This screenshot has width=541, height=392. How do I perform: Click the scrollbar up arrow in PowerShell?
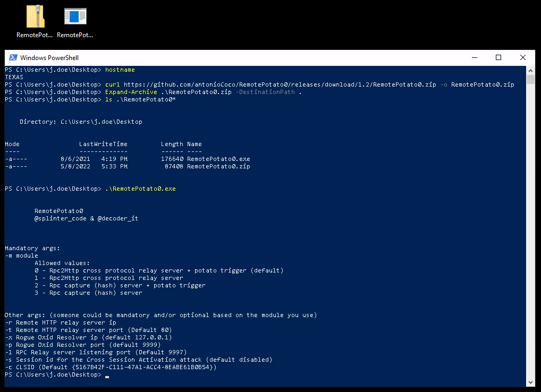point(530,71)
